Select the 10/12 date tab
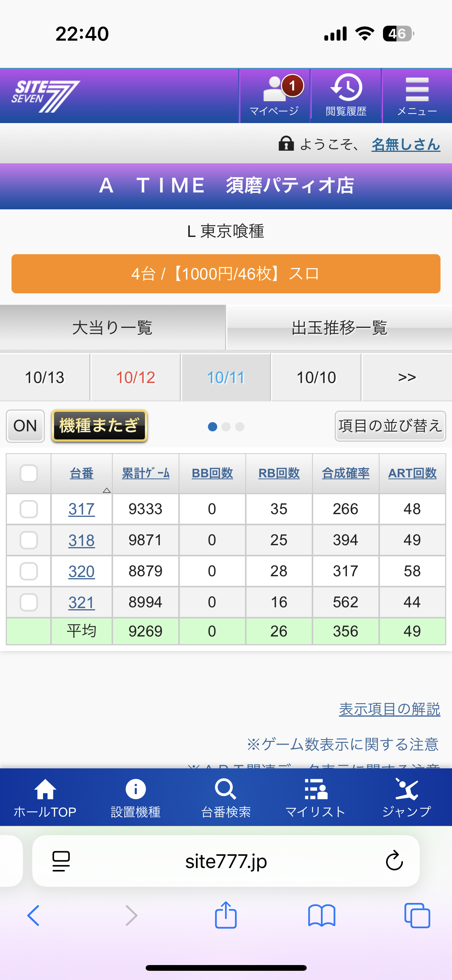This screenshot has height=980, width=452. pos(135,378)
